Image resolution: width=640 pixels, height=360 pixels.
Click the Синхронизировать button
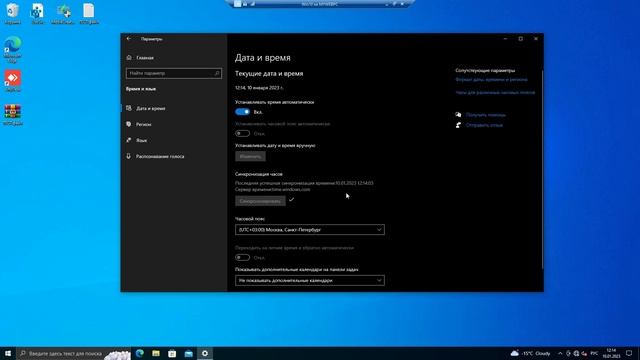(x=260, y=201)
